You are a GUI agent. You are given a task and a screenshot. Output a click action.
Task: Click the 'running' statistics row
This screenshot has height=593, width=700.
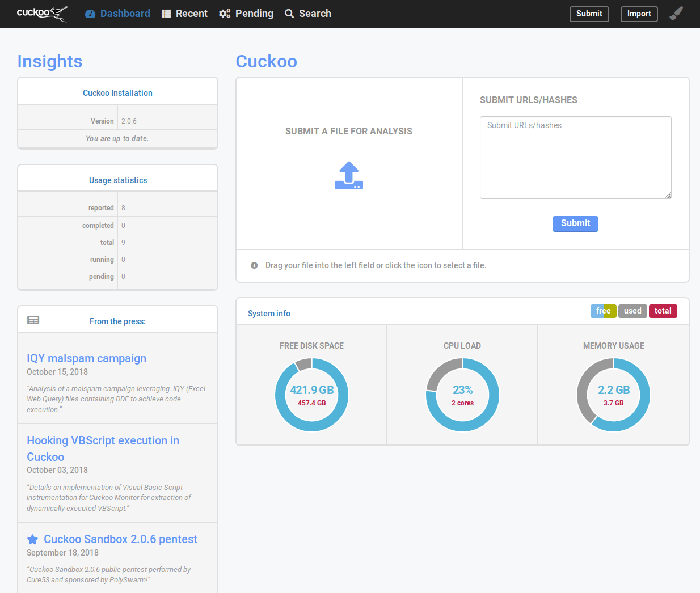(x=118, y=260)
